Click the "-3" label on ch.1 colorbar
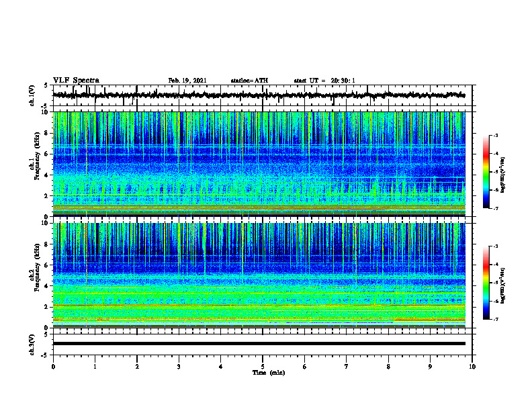 (x=496, y=135)
